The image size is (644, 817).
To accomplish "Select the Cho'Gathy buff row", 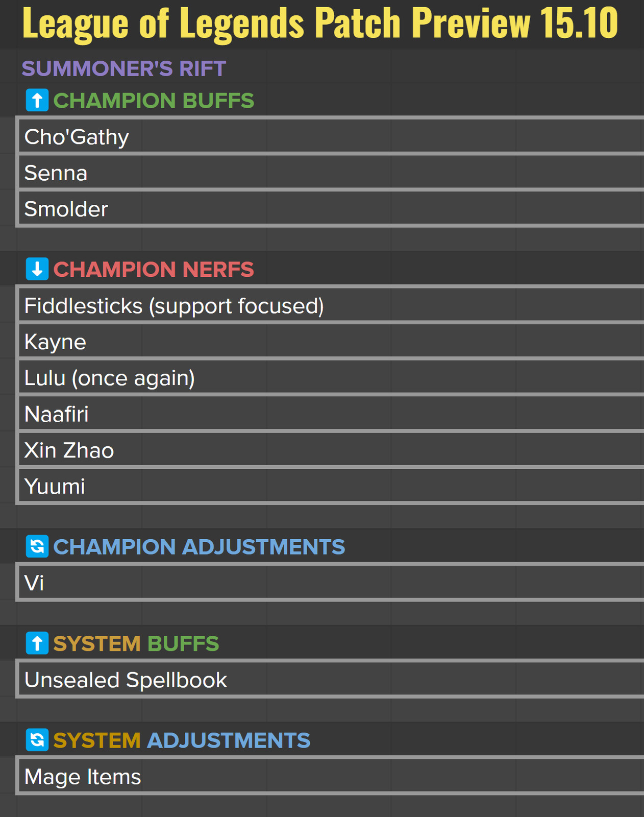I will click(x=77, y=137).
